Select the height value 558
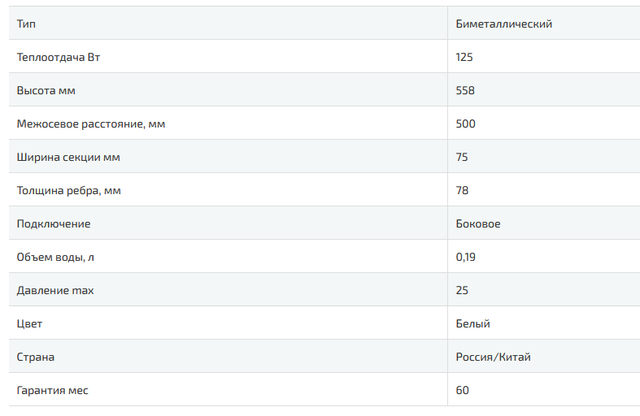The image size is (640, 416). tap(464, 90)
